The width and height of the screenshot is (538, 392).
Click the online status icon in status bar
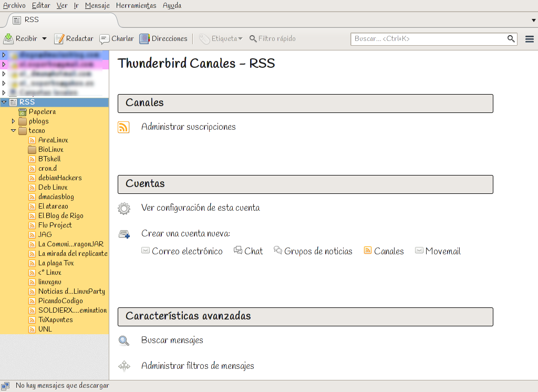tap(5, 386)
